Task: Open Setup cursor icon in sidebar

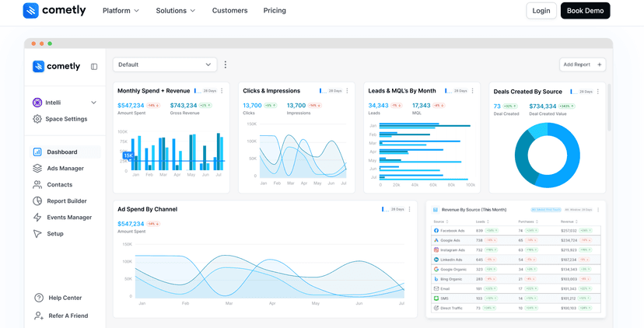Action: tap(37, 234)
